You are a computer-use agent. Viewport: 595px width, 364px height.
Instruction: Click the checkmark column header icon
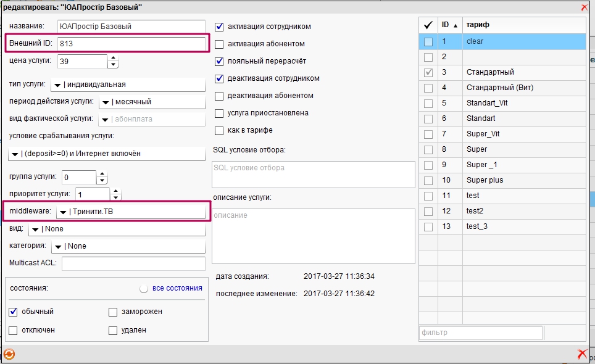tap(428, 25)
